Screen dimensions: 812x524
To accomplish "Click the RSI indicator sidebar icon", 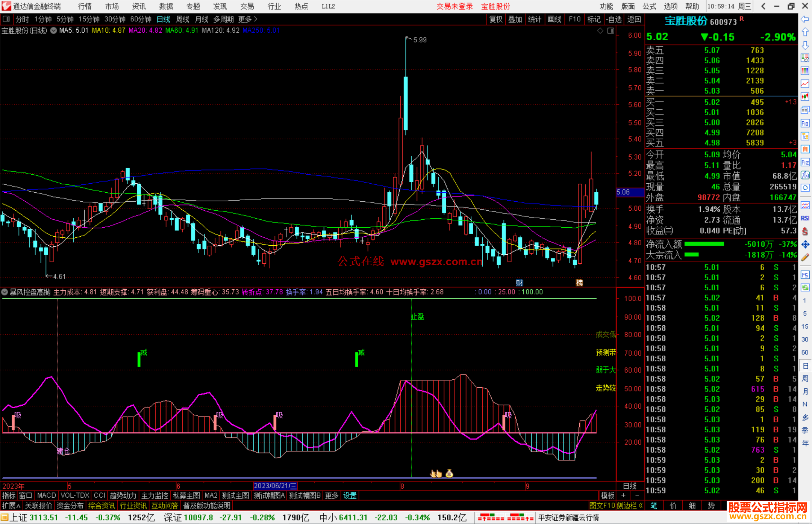I will 805,218.
